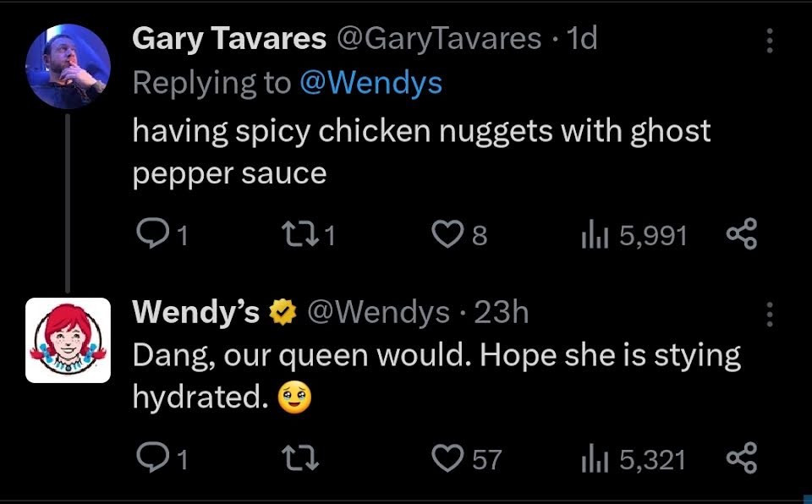Viewport: 812px width, 504px height.
Task: Like Gary Tavares' tweet
Action: 447,234
